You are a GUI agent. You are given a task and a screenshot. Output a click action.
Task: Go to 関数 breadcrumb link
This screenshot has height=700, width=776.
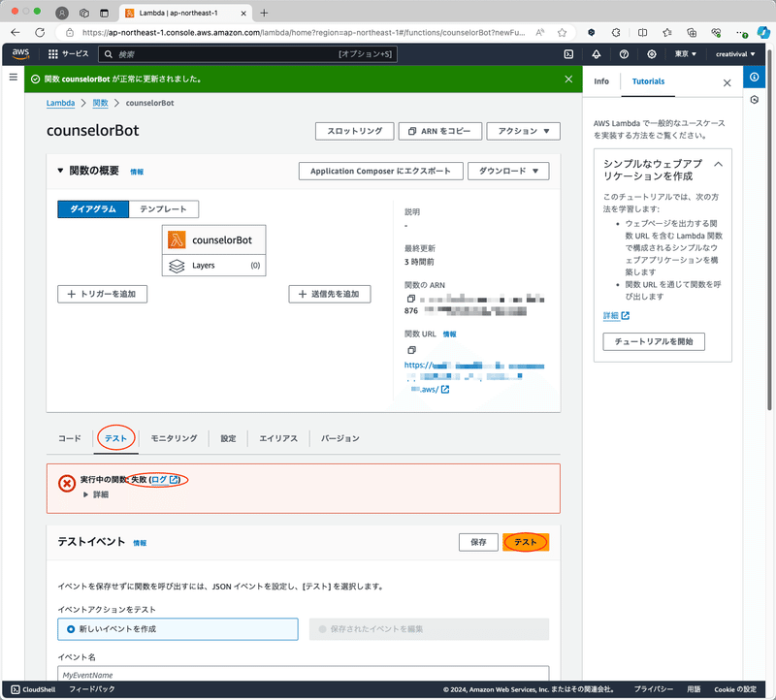pyautogui.click(x=100, y=103)
